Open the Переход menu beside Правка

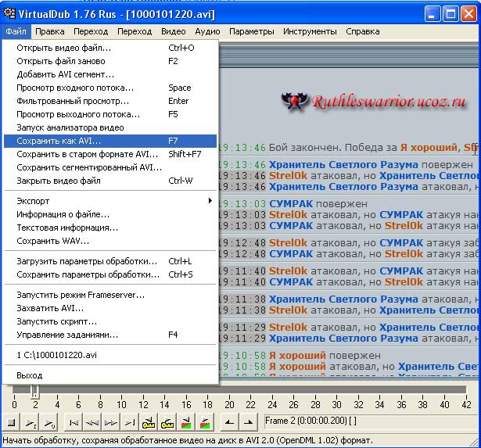[x=91, y=31]
